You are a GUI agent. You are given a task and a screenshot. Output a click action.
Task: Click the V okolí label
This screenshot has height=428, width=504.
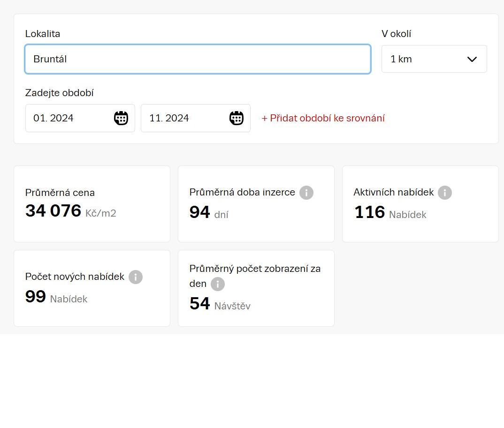[x=397, y=34]
